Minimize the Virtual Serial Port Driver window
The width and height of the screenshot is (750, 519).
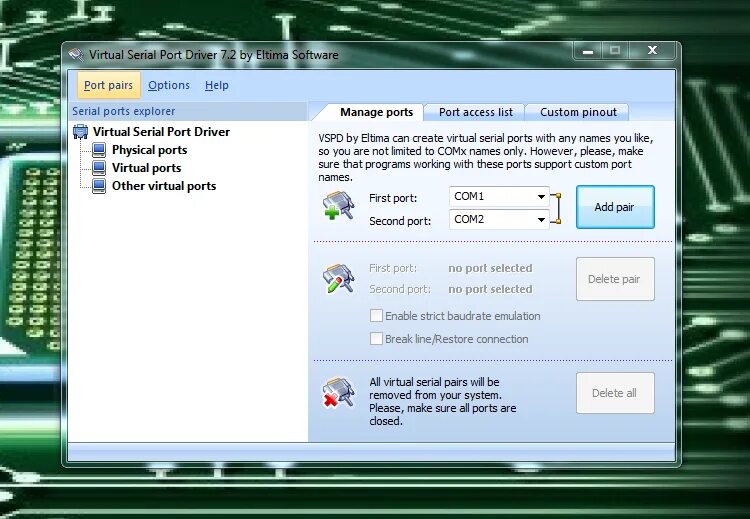click(588, 51)
